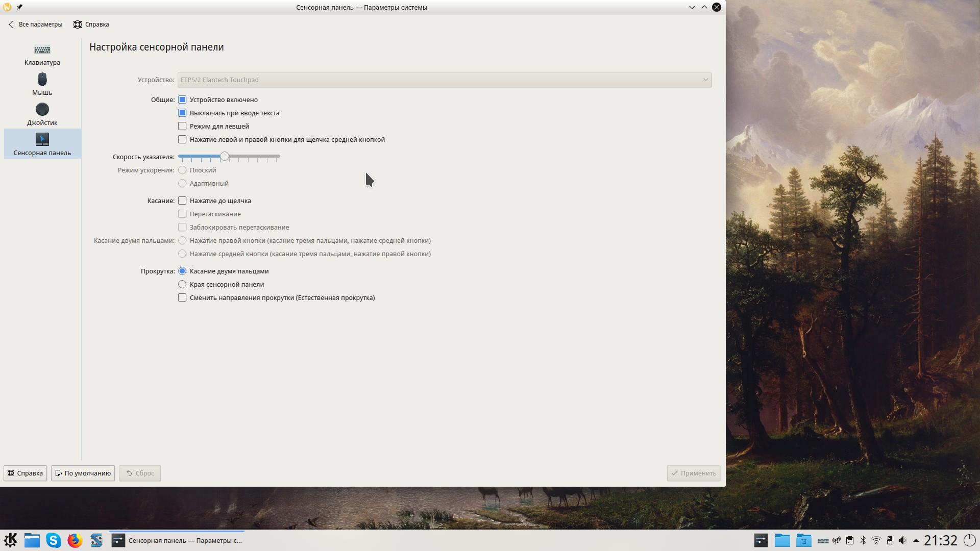This screenshot has height=551, width=980.
Task: Open the Keyboard settings section
Action: [42, 54]
